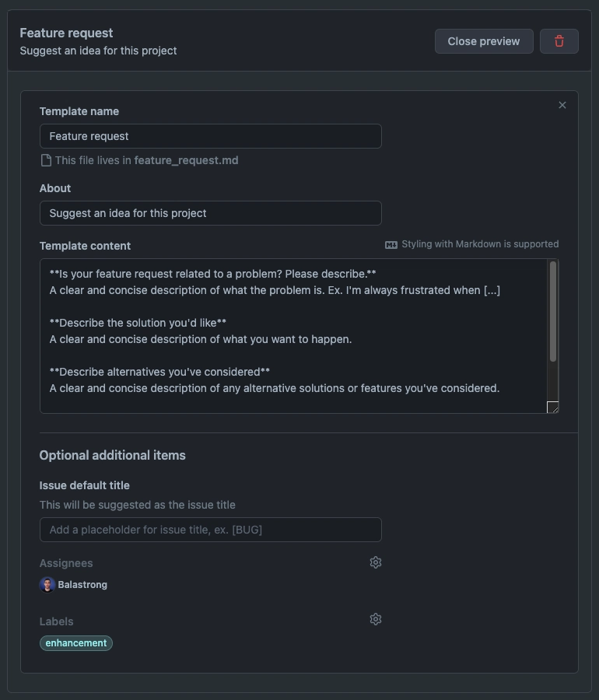
Task: Click the Balastrong assignee name
Action: 82,584
